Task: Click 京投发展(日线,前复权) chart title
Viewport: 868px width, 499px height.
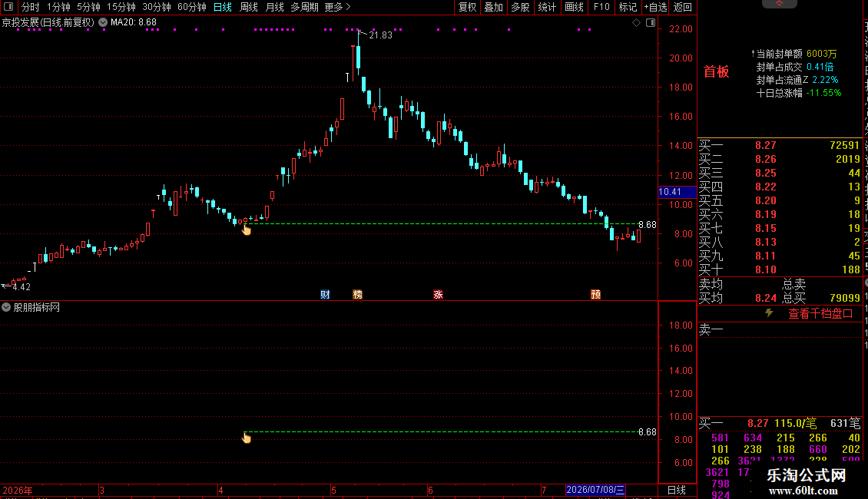Action: coord(48,23)
